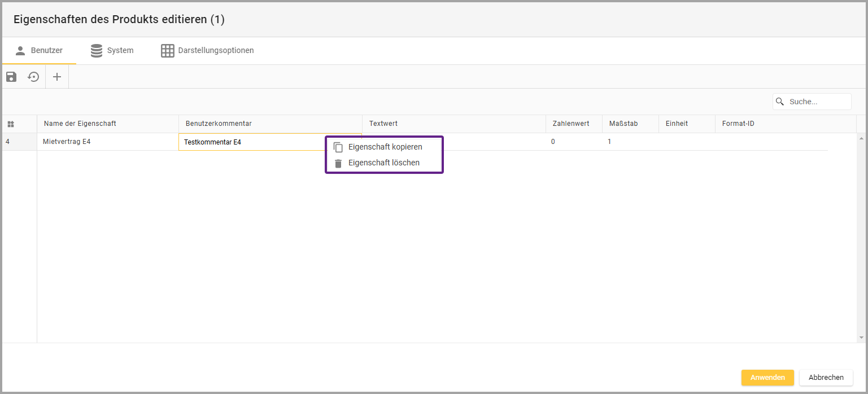This screenshot has height=394, width=868.
Task: Click the trash icon beside Eigenschaft löschen
Action: point(338,163)
